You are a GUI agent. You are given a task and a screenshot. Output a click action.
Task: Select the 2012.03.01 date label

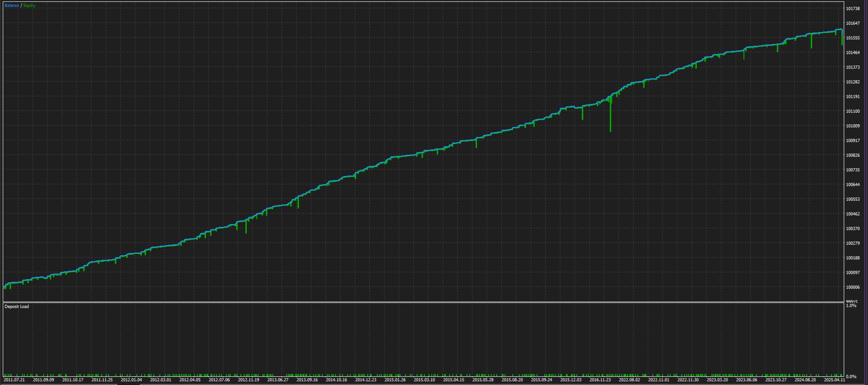161,380
